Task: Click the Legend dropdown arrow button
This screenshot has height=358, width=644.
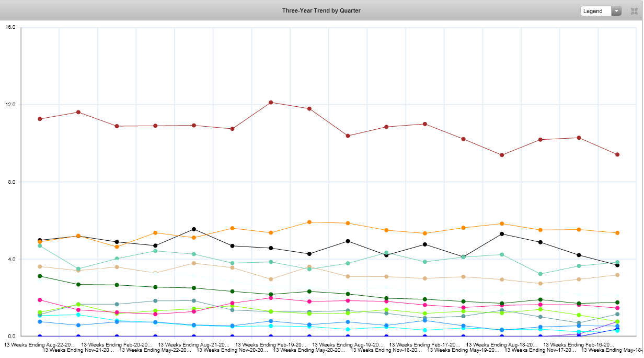Action: [616, 11]
